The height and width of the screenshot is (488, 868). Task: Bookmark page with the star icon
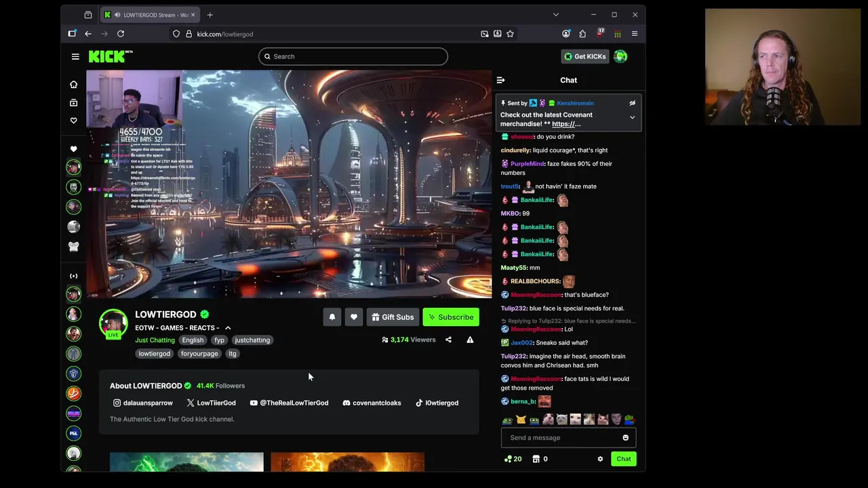pyautogui.click(x=510, y=34)
